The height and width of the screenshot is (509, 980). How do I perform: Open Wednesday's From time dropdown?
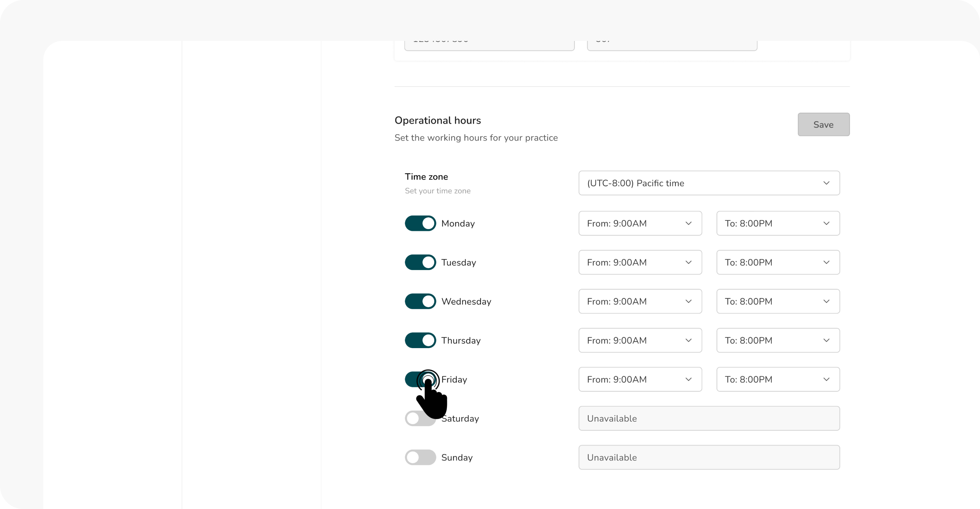click(x=640, y=301)
